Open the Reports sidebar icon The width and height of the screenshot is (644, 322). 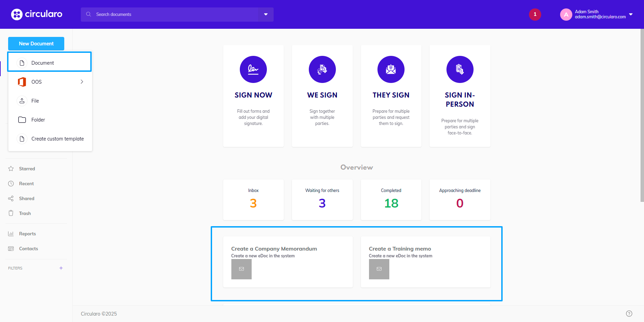click(11, 234)
